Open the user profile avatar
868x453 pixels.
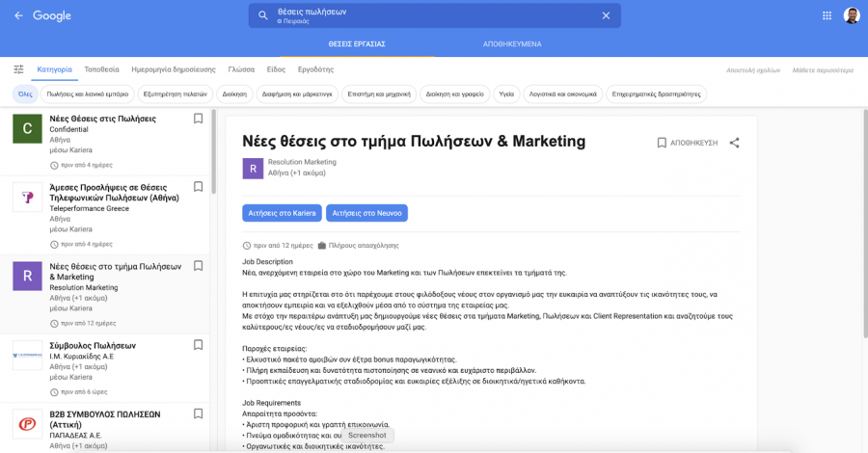point(851,15)
